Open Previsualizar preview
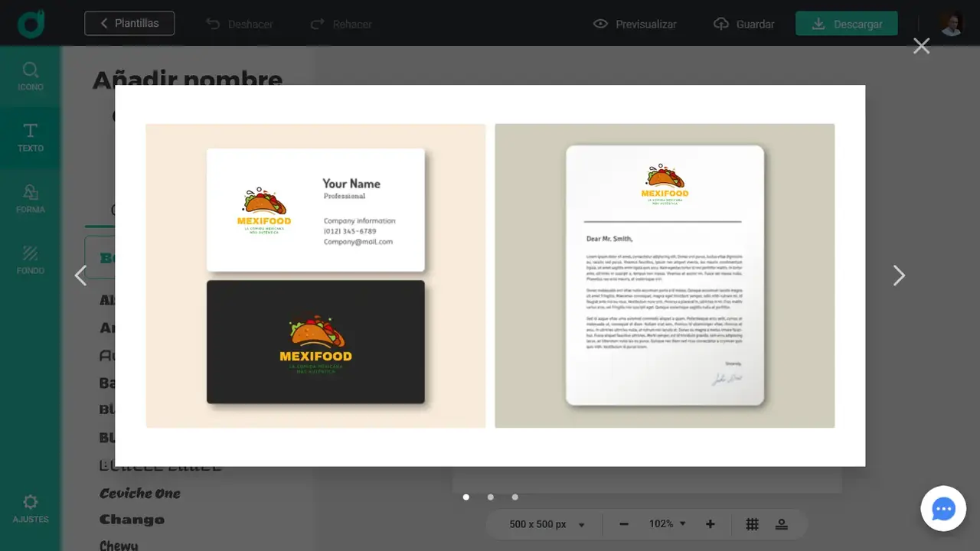This screenshot has height=551, width=980. pyautogui.click(x=635, y=24)
